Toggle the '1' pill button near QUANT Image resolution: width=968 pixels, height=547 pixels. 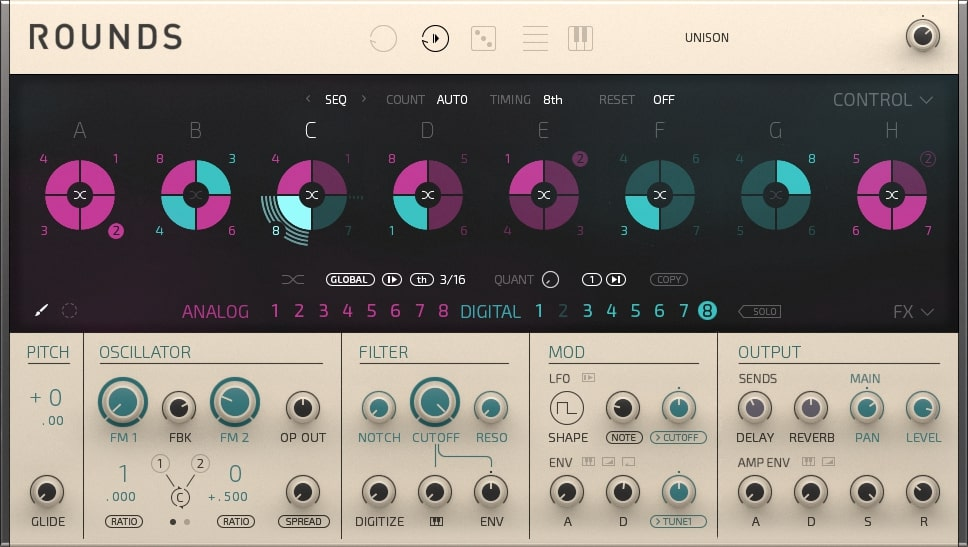coord(591,280)
